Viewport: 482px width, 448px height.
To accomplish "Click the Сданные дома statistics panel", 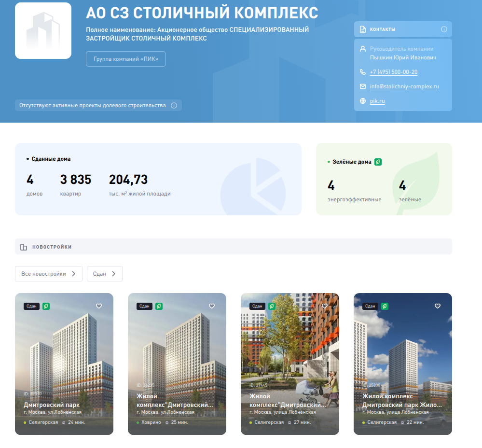I will tap(158, 179).
